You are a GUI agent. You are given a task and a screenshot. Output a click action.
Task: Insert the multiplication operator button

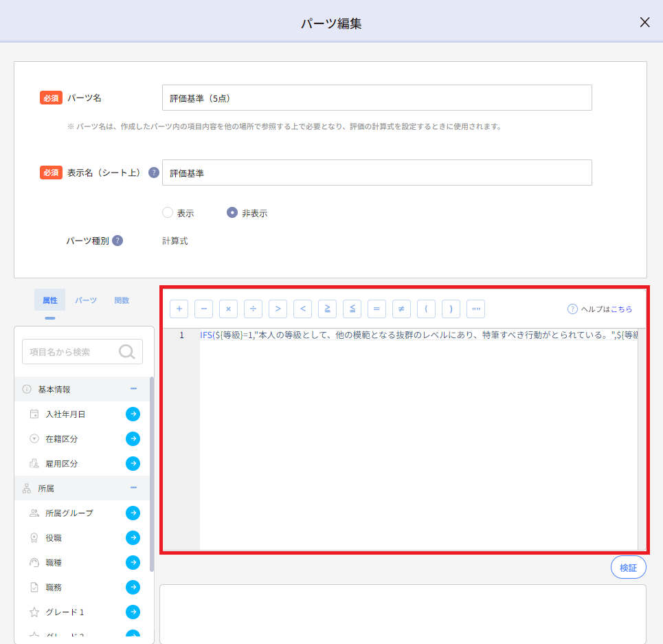coord(228,309)
